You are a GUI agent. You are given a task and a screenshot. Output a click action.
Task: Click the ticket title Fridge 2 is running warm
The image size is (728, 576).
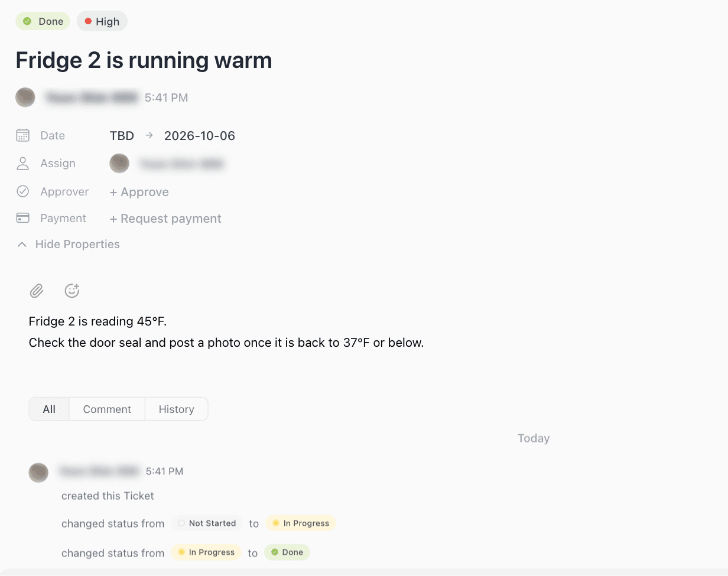[x=144, y=60]
